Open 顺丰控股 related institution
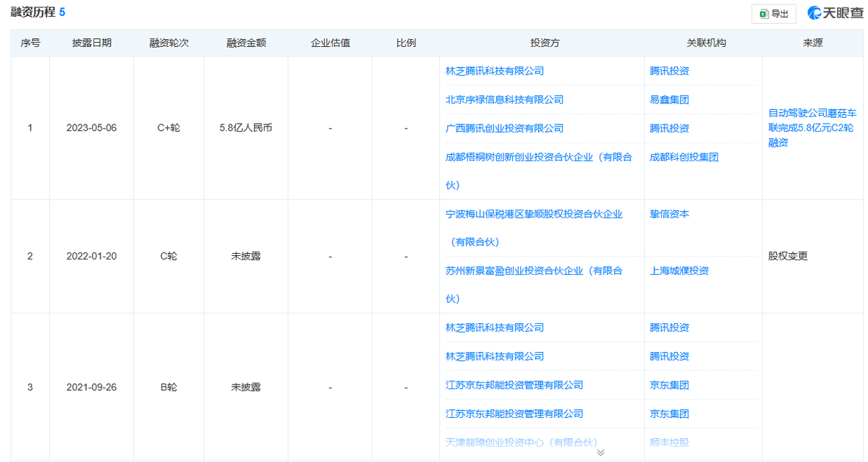The width and height of the screenshot is (868, 462). pos(669,442)
